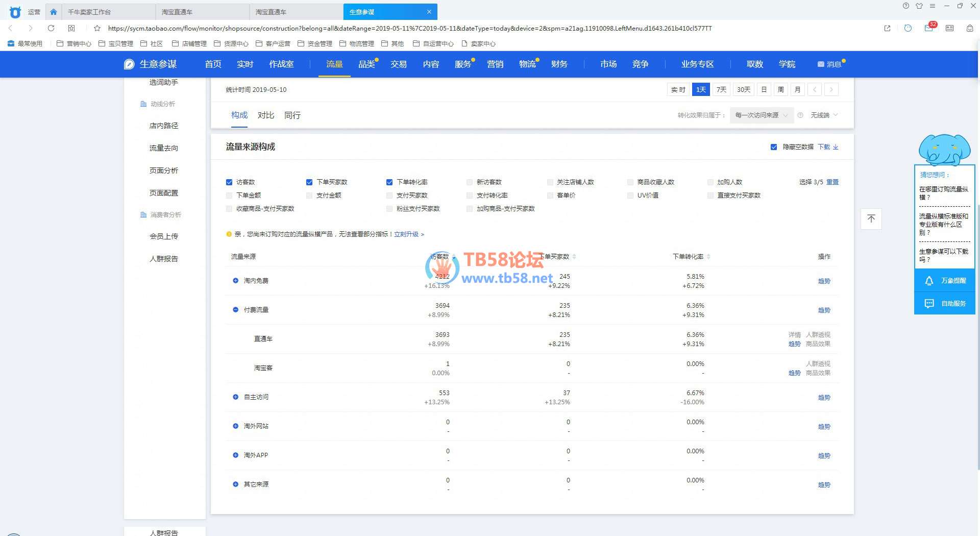980x536 pixels.
Task: Switch to the 同行 tab
Action: click(292, 115)
